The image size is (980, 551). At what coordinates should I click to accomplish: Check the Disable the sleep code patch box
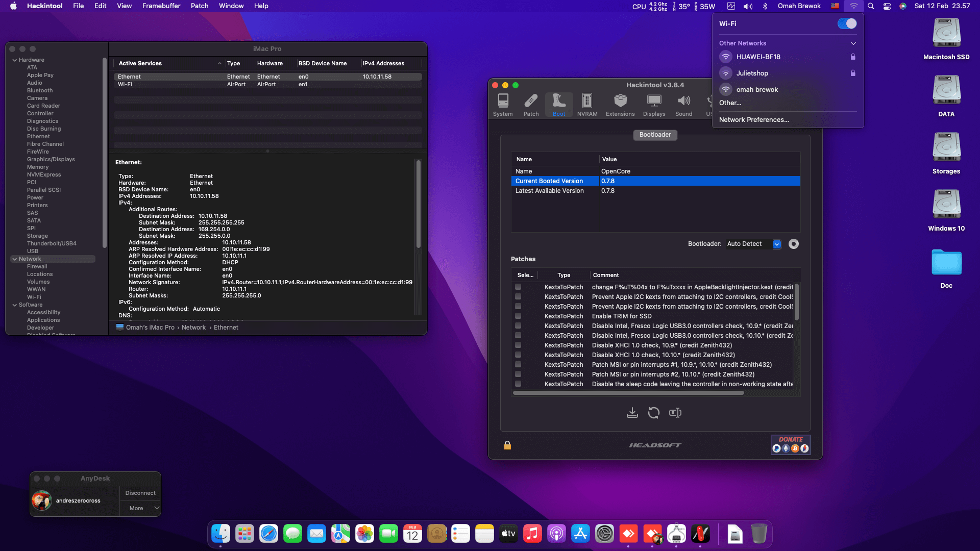[518, 384]
